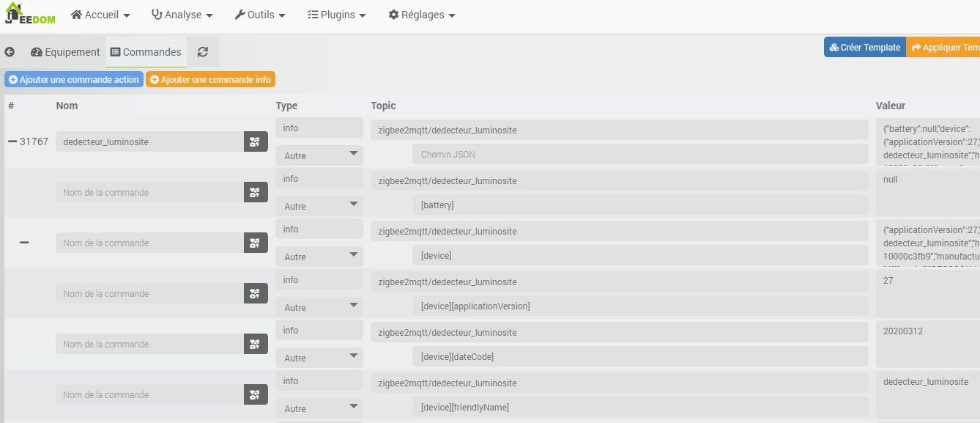The height and width of the screenshot is (423, 980).
Task: Click the refresh icon tab
Action: pyautogui.click(x=203, y=52)
